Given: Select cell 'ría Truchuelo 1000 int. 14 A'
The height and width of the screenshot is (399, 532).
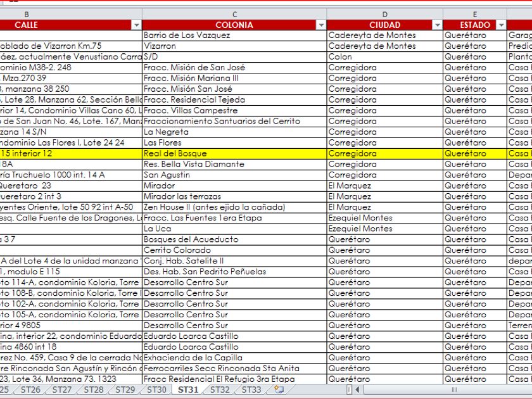Looking at the screenshot, I should [70, 175].
